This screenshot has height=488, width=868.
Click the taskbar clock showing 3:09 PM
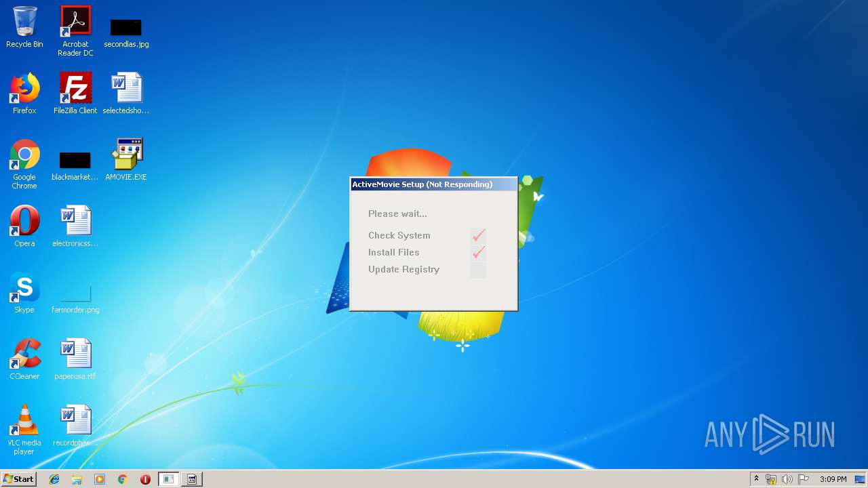pyautogui.click(x=833, y=479)
